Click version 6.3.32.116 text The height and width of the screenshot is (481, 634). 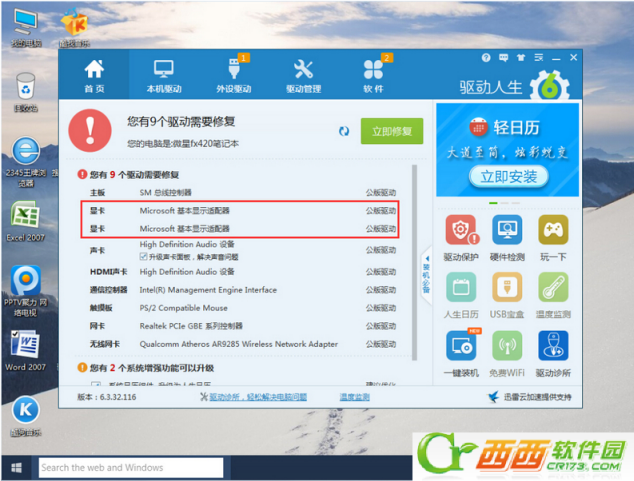(107, 397)
